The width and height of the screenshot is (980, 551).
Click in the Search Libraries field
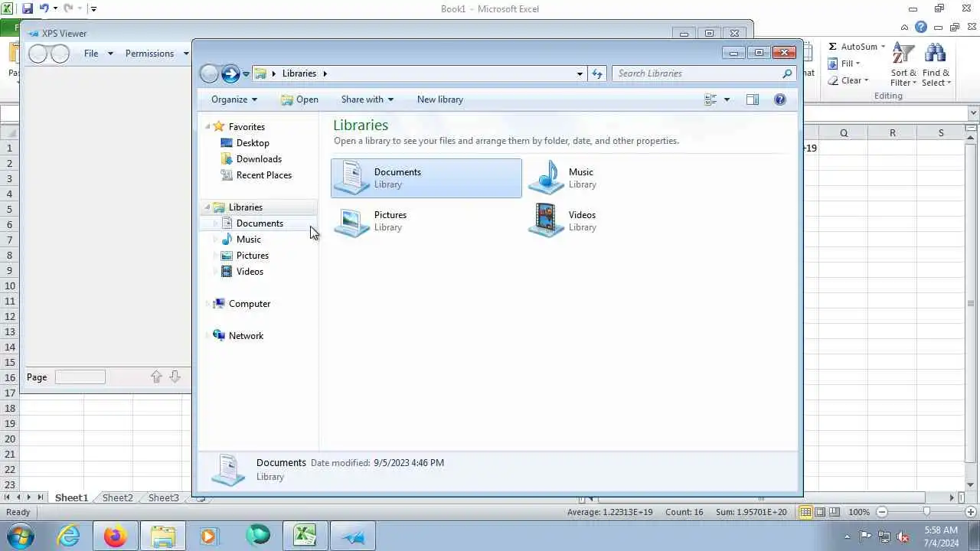point(697,73)
